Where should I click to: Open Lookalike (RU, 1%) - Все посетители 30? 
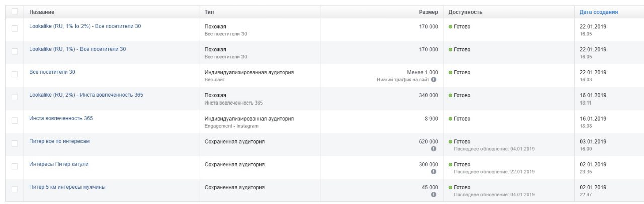77,49
